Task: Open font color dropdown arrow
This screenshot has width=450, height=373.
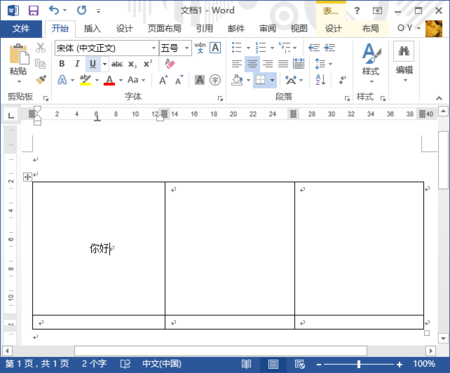Action: point(121,80)
